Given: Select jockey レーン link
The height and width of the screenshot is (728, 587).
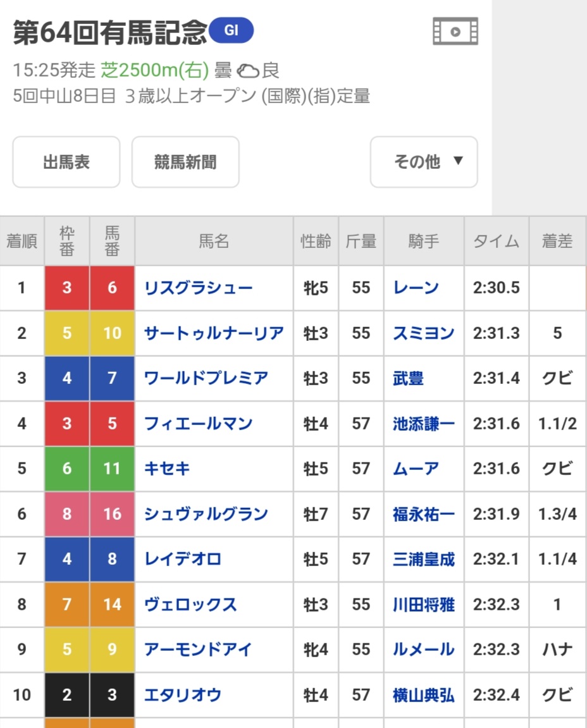Looking at the screenshot, I should (x=416, y=288).
